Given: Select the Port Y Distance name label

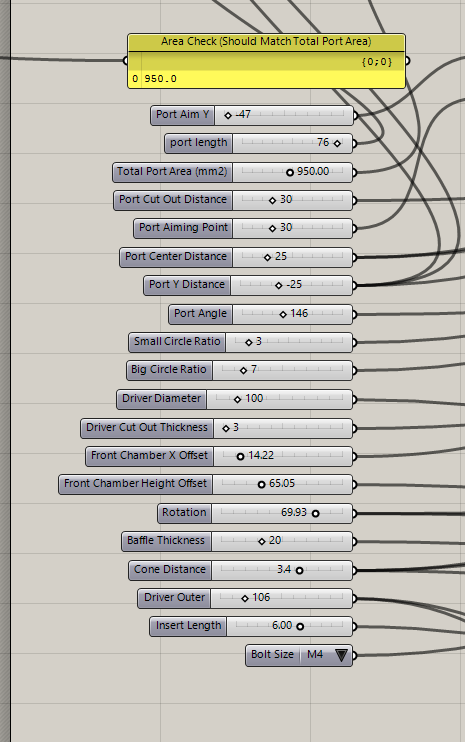Looking at the screenshot, I should 187,285.
